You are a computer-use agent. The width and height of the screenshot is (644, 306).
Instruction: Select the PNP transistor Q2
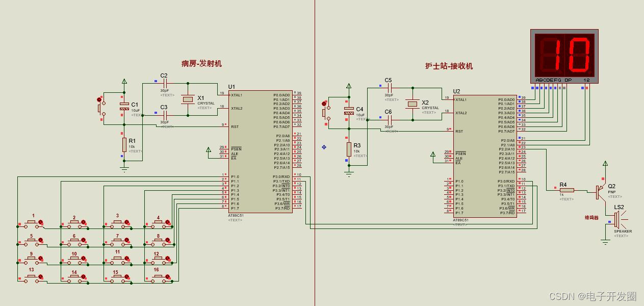[599, 191]
